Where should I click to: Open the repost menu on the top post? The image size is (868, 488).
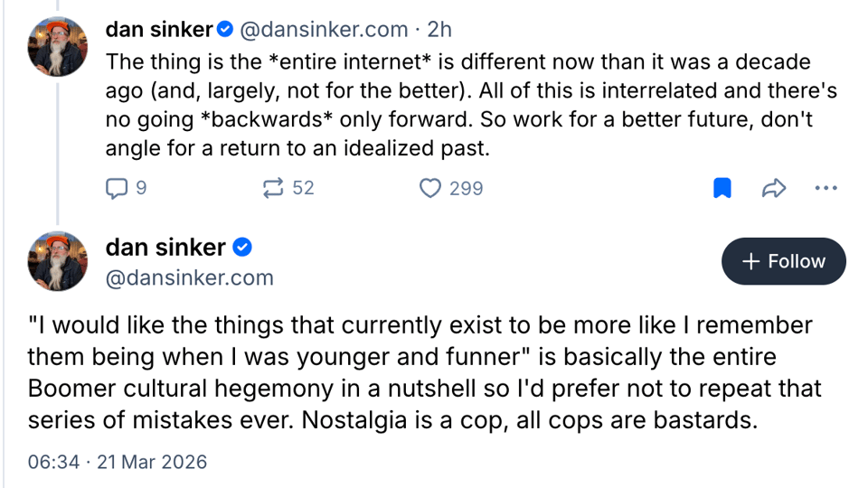[272, 188]
